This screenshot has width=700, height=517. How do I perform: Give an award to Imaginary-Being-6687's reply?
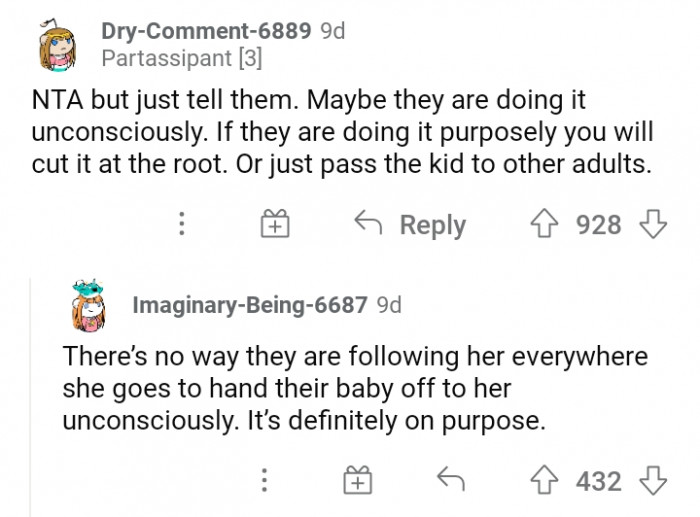tap(357, 481)
